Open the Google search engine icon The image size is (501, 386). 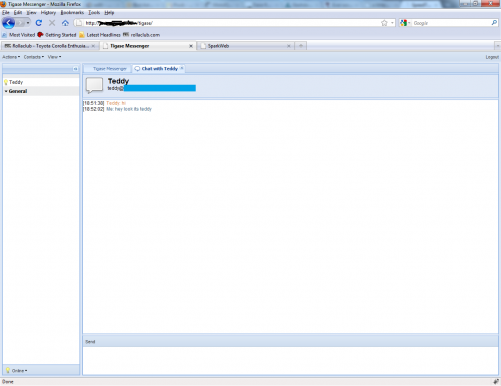click(x=404, y=23)
